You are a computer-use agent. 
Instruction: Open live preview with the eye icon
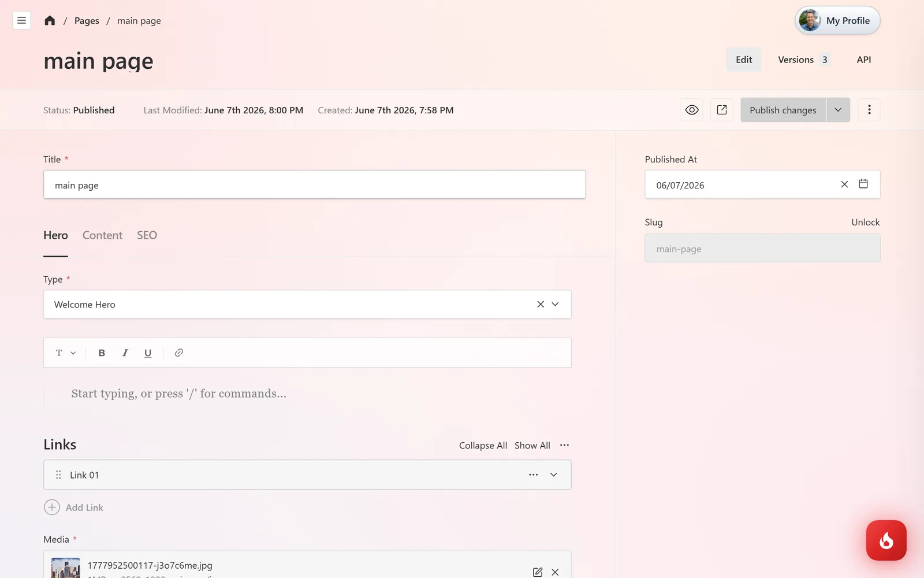tap(692, 110)
